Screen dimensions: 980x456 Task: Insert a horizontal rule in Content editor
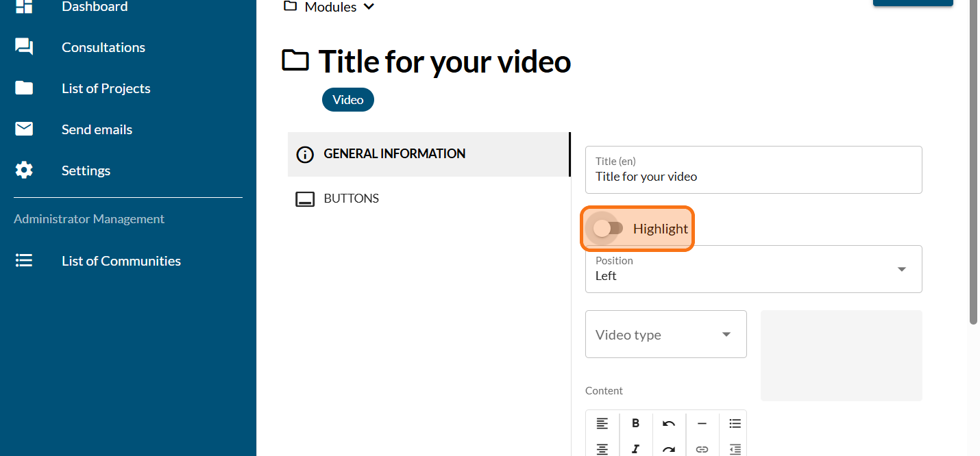click(x=702, y=424)
